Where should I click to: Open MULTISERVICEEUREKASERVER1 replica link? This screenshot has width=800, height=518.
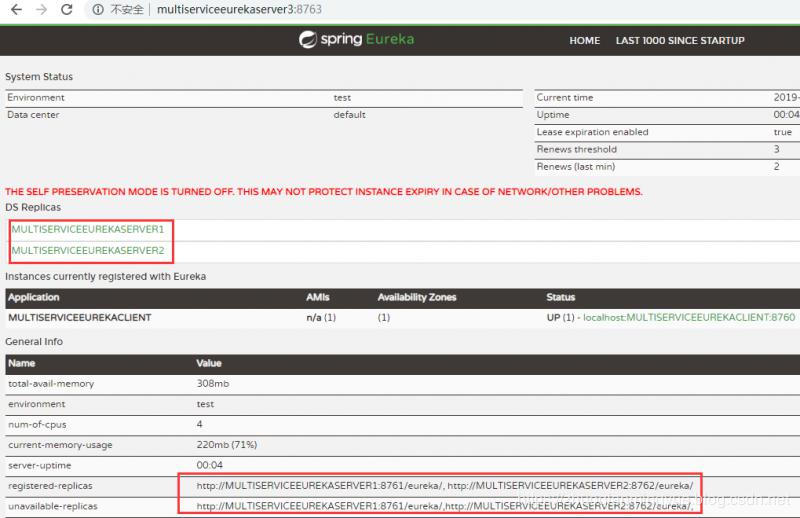tap(88, 229)
